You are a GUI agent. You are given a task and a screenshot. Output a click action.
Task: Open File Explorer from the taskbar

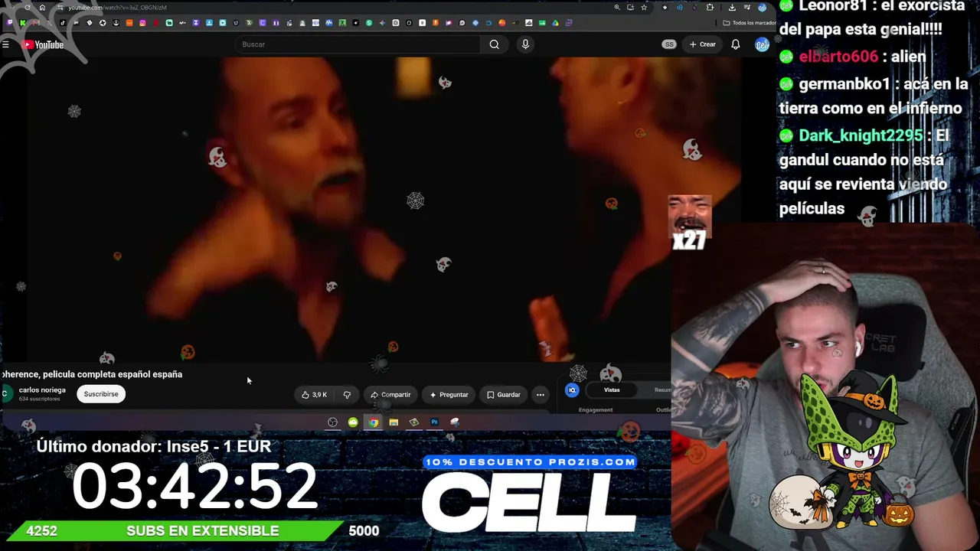[x=394, y=422]
